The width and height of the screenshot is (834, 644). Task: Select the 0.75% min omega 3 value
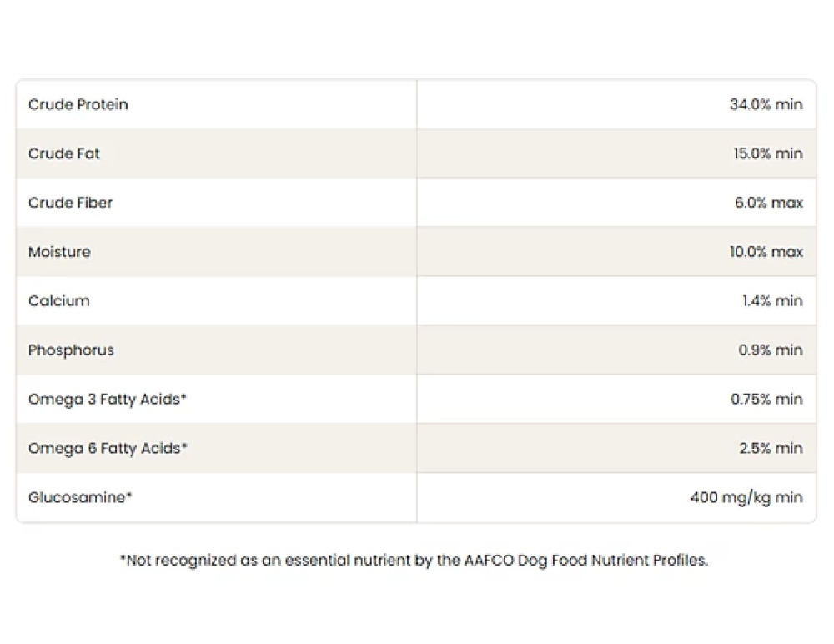pyautogui.click(x=766, y=400)
